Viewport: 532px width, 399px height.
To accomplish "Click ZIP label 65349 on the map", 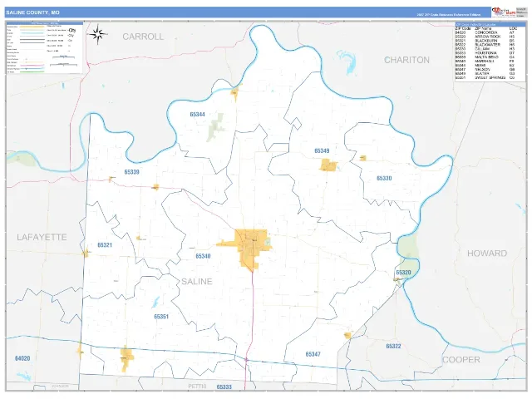I will pos(322,150).
